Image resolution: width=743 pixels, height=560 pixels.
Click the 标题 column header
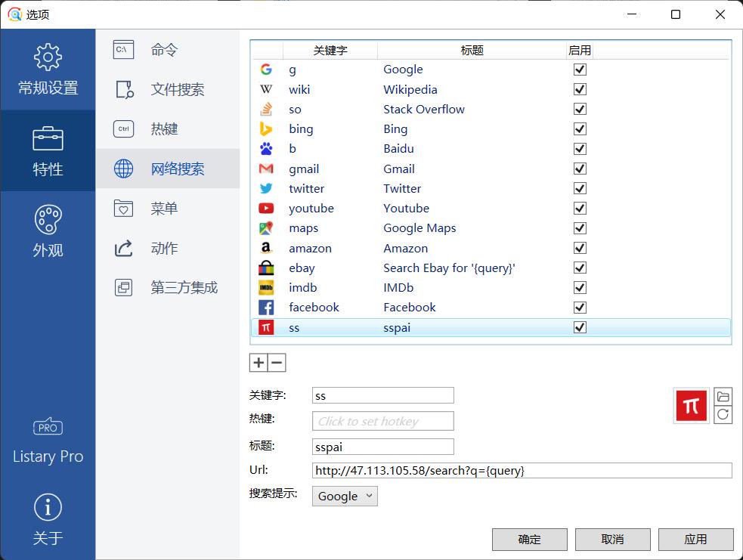(x=472, y=50)
